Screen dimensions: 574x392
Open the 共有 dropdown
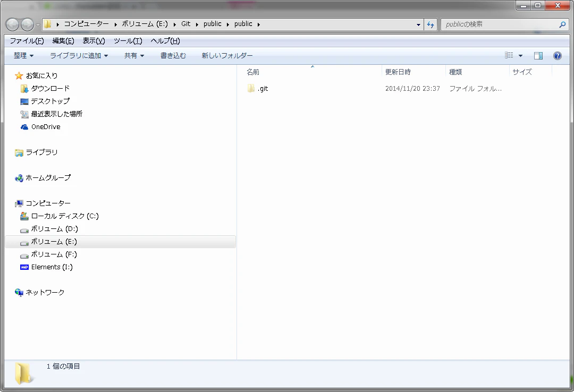134,56
